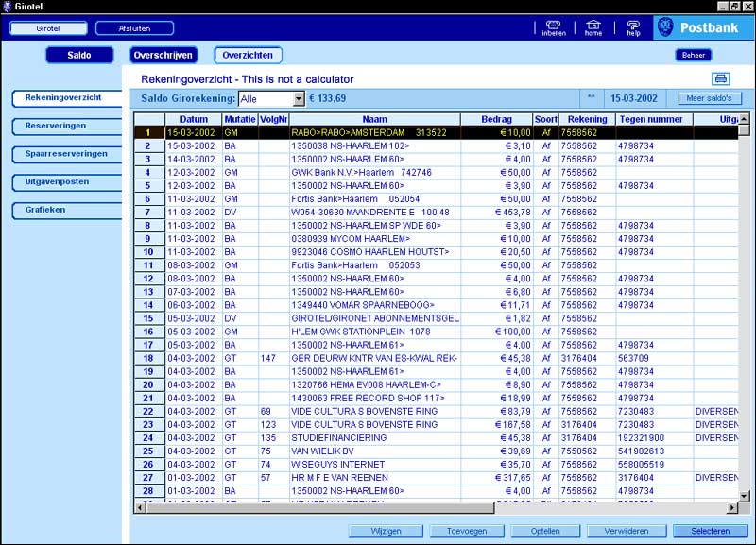Image resolution: width=756 pixels, height=545 pixels.
Task: Select row 14 VOMAR SPAARNEBOOG entry
Action: click(436, 305)
